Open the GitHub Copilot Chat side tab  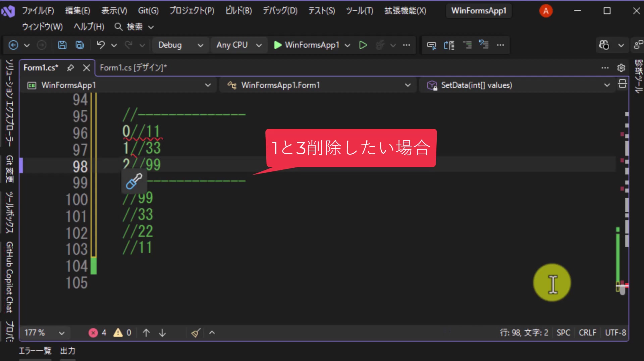click(9, 277)
